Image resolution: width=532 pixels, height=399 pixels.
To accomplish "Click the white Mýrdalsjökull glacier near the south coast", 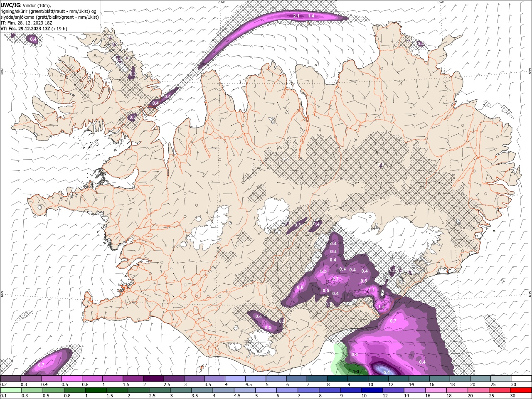I will (260, 344).
